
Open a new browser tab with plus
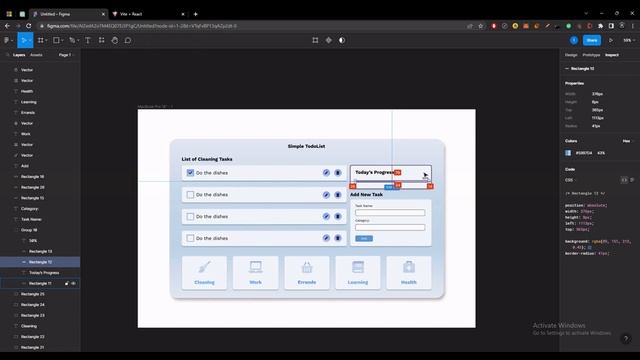(x=196, y=14)
